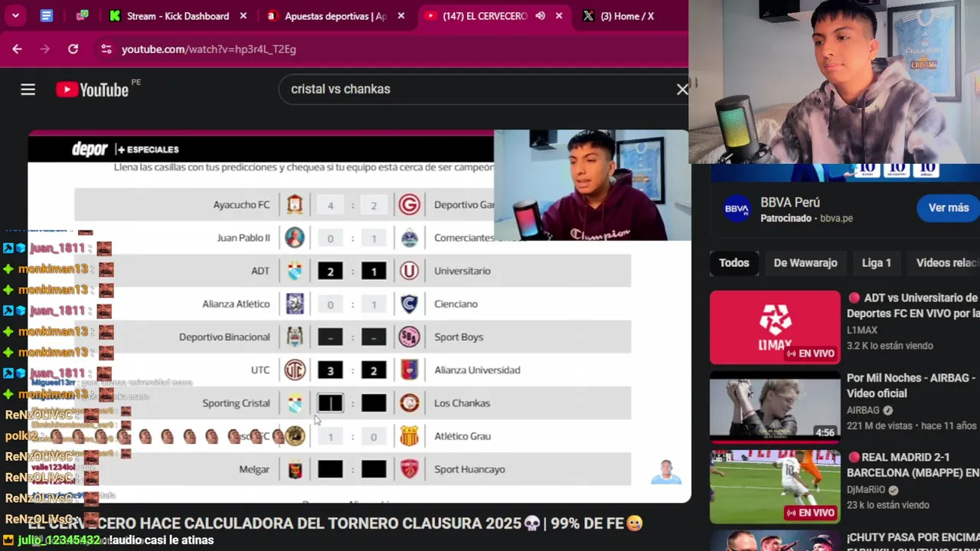Open Por Mil Noches - AIRBAG video title
This screenshot has width=980, height=551.
click(x=910, y=385)
